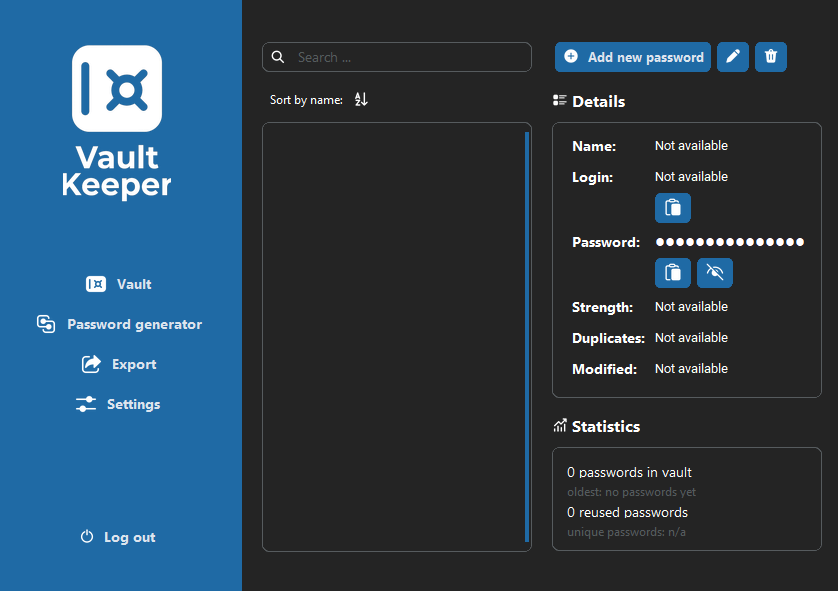Open Settings from the sidebar
The image size is (838, 591).
pyautogui.click(x=118, y=405)
